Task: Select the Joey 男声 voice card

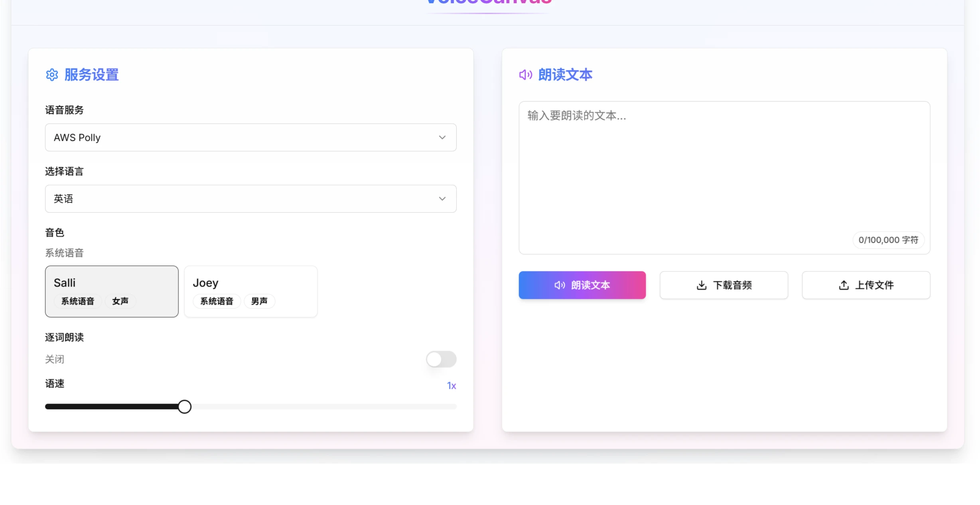Action: click(250, 291)
